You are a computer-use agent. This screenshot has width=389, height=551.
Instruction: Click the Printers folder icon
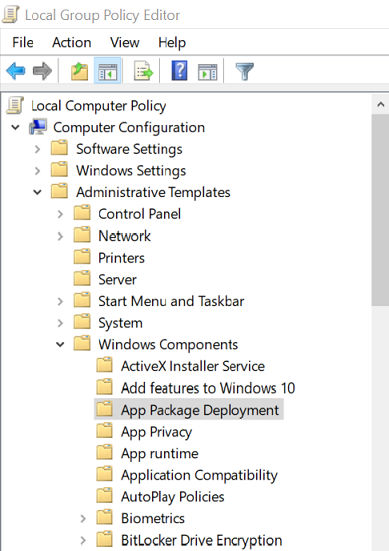(x=82, y=257)
